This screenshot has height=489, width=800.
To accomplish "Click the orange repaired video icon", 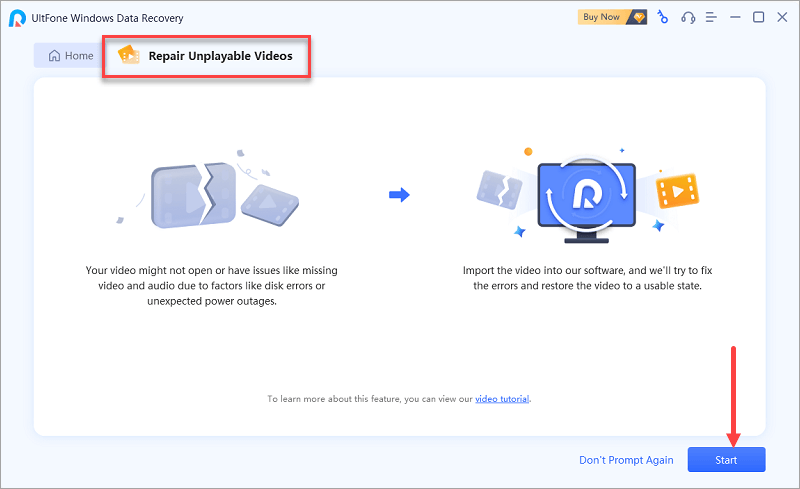I will 677,191.
